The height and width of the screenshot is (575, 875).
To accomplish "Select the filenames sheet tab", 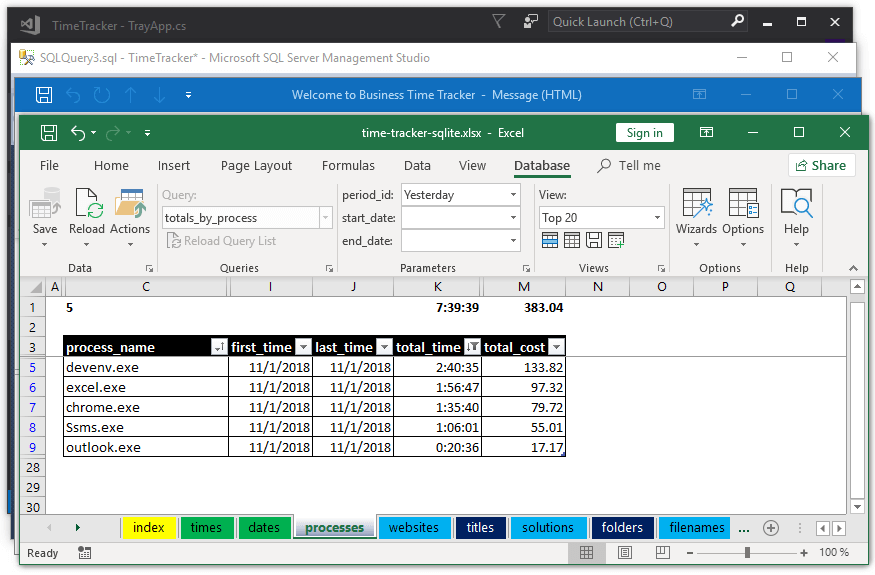I will click(x=696, y=528).
